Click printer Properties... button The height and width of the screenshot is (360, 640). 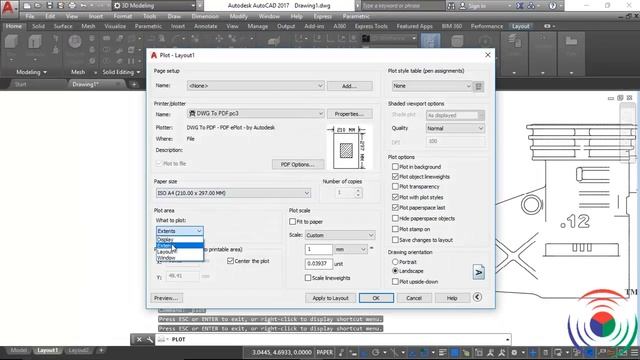click(349, 114)
